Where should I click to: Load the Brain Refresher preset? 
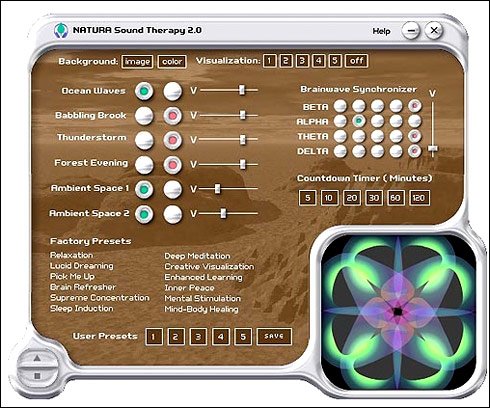(83, 287)
